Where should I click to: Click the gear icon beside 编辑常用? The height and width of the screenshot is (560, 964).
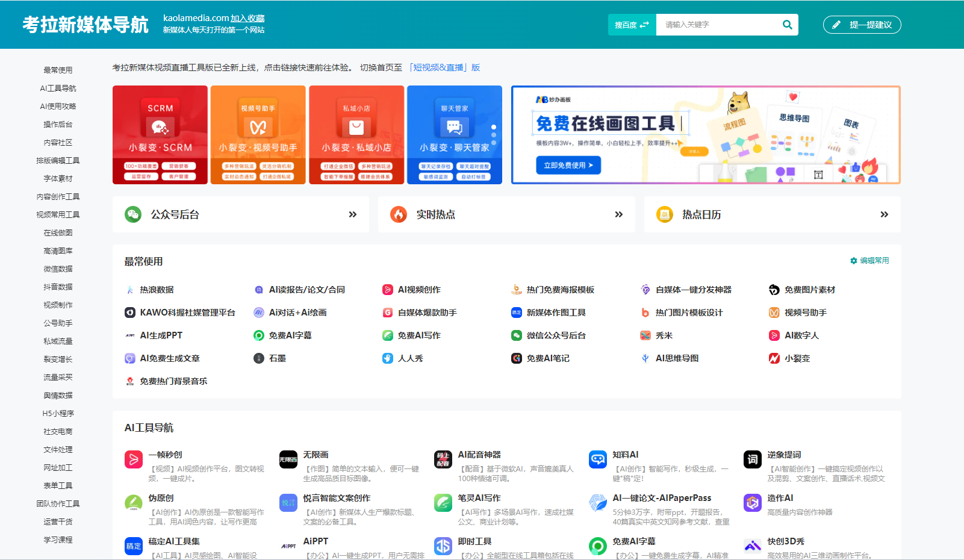click(x=853, y=261)
